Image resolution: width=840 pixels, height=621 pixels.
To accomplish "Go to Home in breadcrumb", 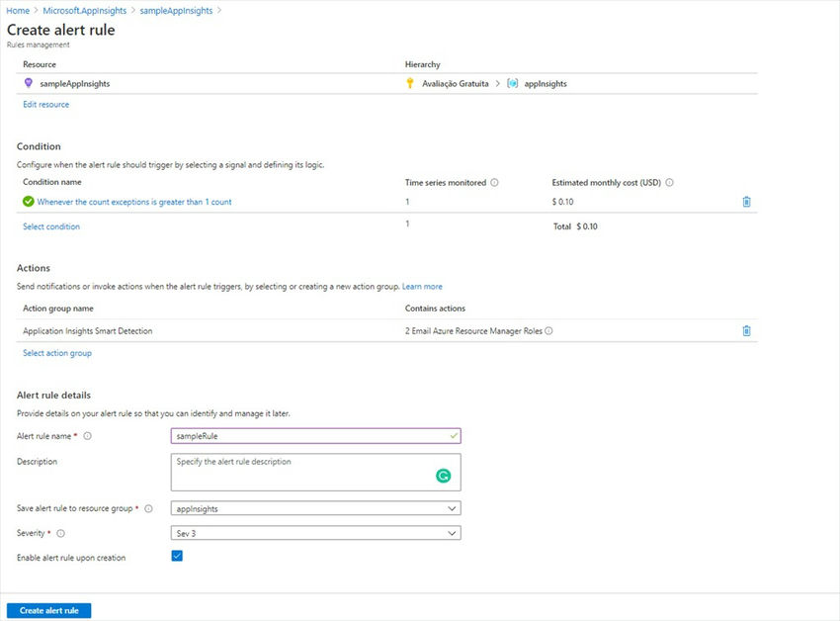I will click(18, 10).
